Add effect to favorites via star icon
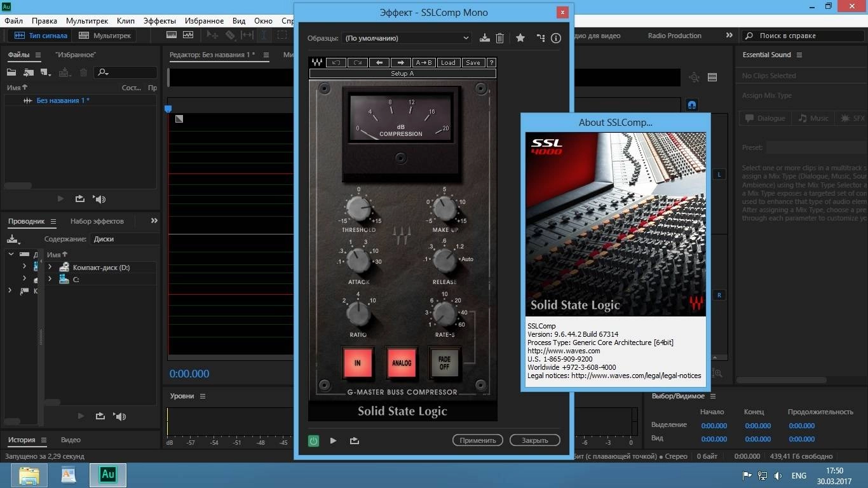Viewport: 868px width, 488px height. pos(520,38)
